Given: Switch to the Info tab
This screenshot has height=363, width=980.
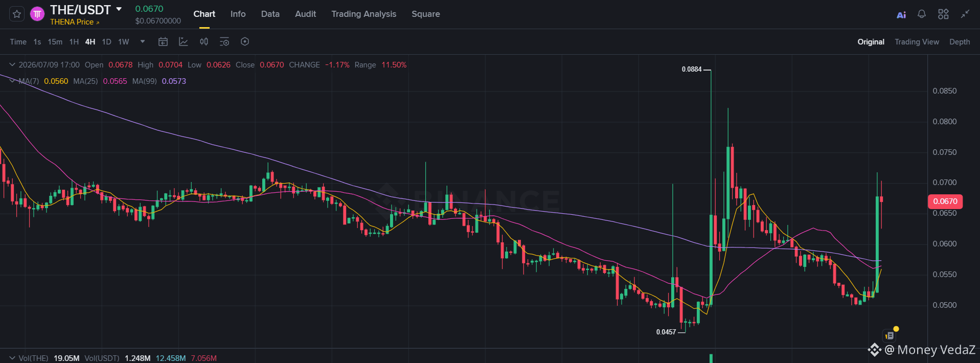Looking at the screenshot, I should (x=238, y=14).
